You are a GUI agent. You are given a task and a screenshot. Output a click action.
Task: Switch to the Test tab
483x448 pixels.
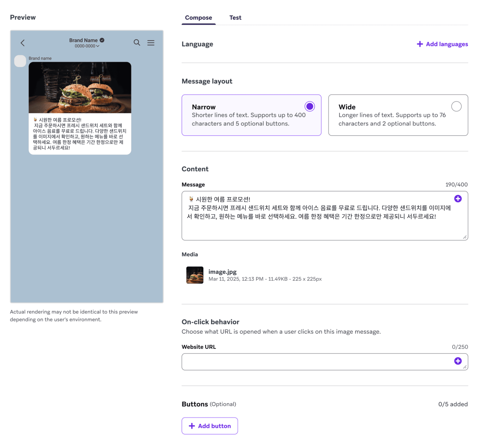point(235,17)
